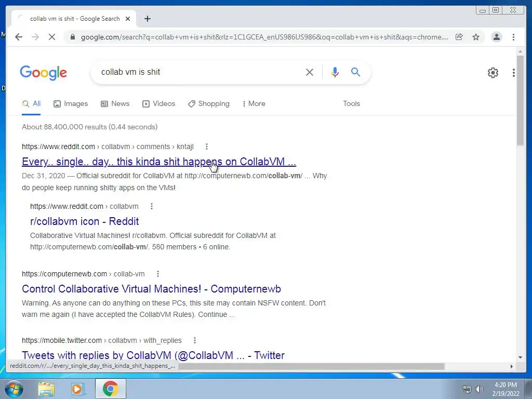532x399 pixels.
Task: Click the 'https://computernewb.com › collab-vm' breadcrumb
Action: click(83, 274)
